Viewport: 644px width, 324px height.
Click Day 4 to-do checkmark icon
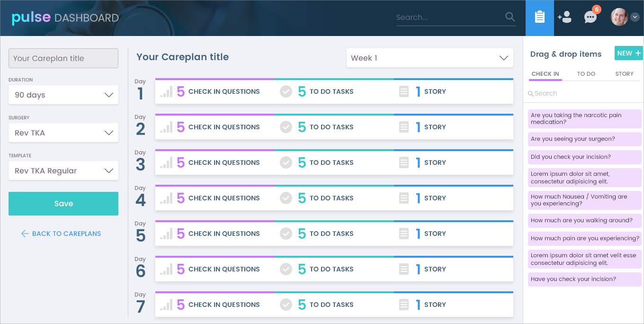click(286, 198)
